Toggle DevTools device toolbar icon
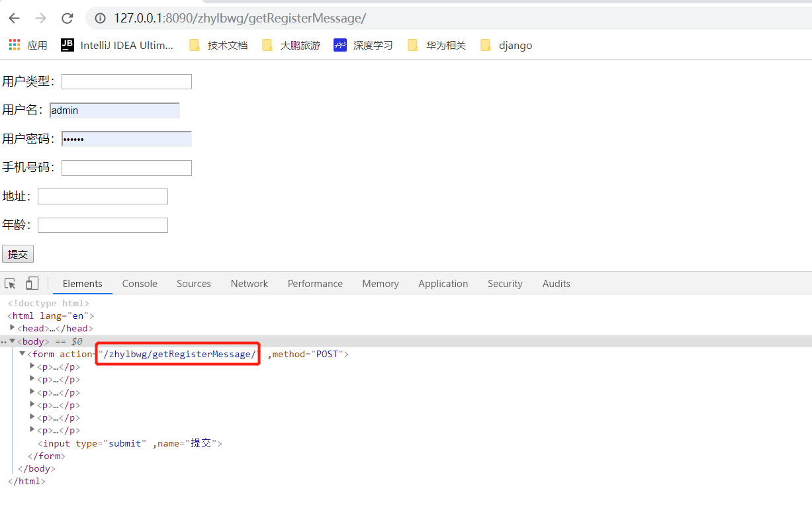Viewport: 812px width, 512px height. [32, 283]
